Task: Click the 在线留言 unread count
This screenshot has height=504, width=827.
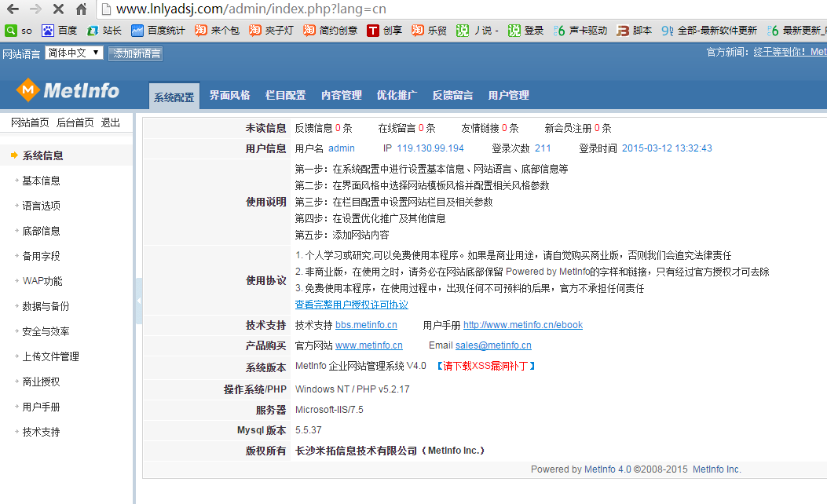Action: click(422, 128)
